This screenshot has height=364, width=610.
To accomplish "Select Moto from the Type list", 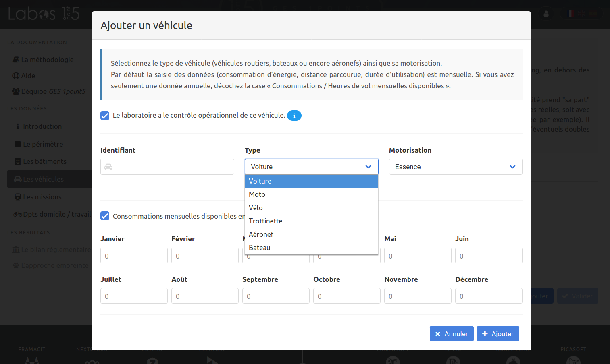I will coord(257,194).
